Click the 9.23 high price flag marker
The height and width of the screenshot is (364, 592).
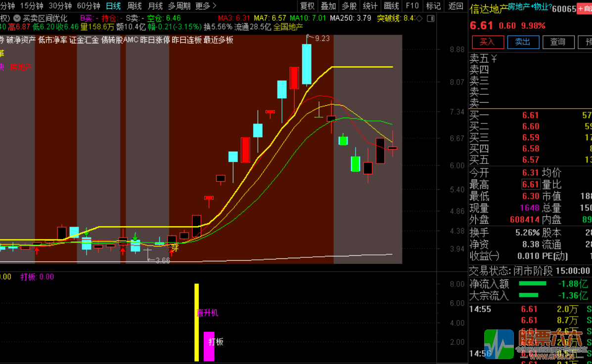tap(321, 39)
